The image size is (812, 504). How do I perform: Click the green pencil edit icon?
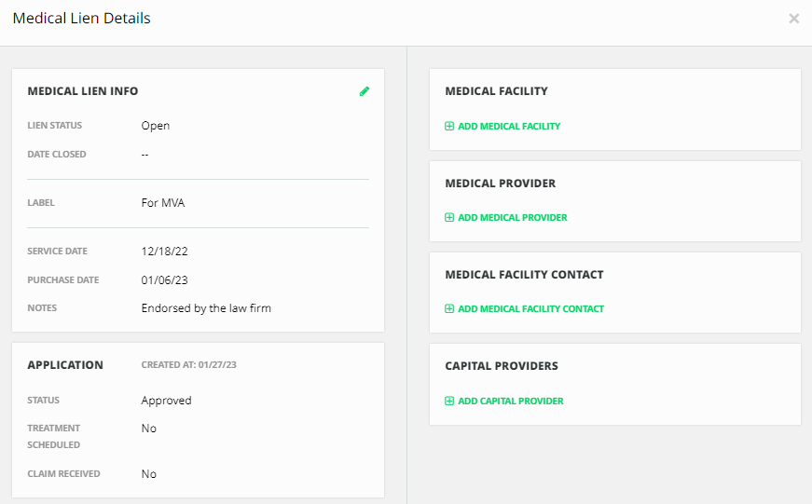tap(365, 91)
